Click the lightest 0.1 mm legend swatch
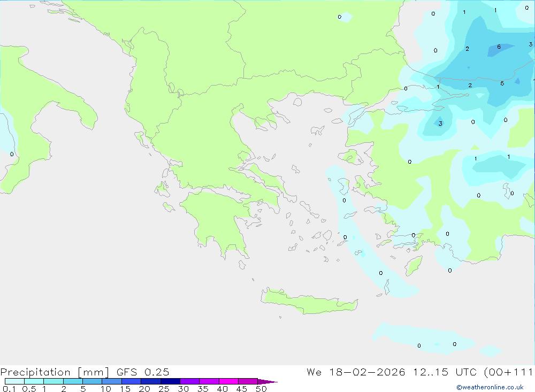The width and height of the screenshot is (535, 392). coord(14,381)
